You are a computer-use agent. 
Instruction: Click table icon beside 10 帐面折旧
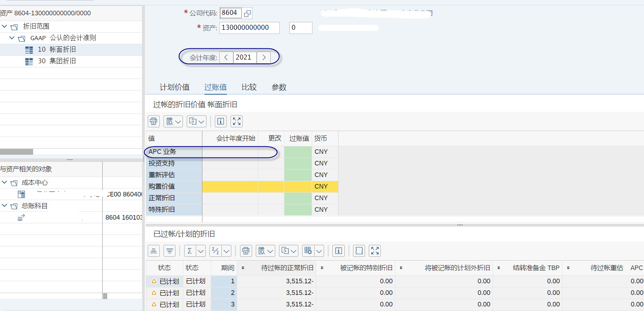tap(29, 50)
